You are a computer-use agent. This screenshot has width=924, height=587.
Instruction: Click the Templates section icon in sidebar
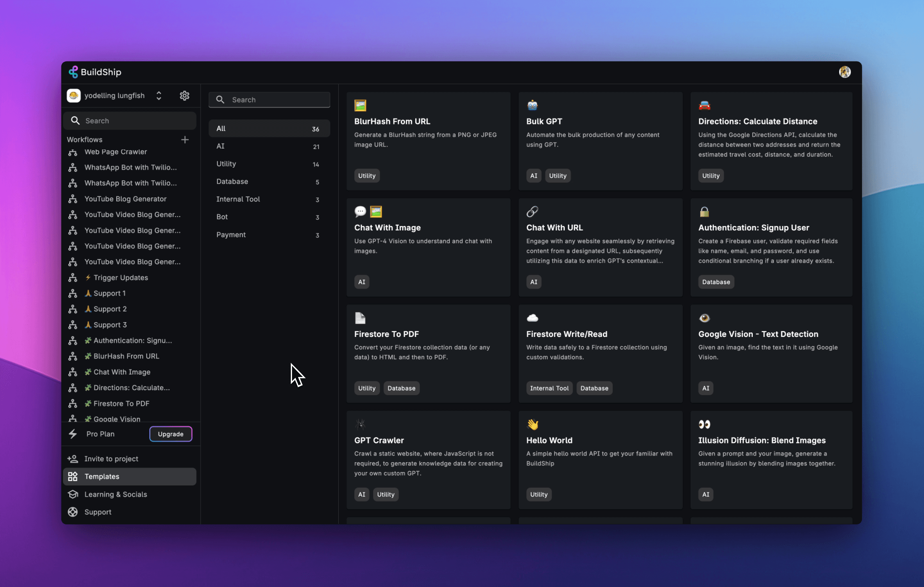(x=73, y=476)
